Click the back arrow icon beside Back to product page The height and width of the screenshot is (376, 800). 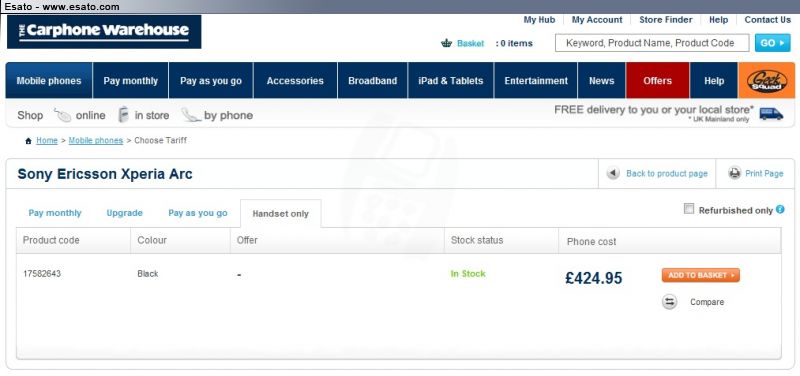click(613, 173)
